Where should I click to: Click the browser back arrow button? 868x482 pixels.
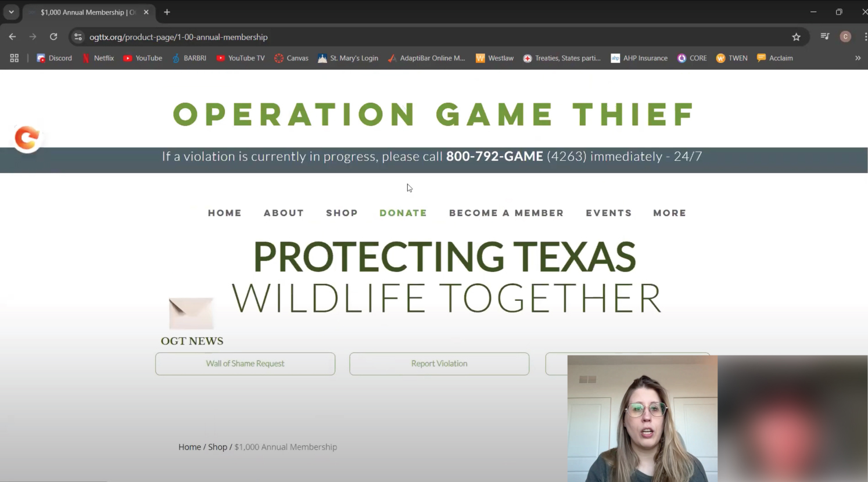[12, 37]
